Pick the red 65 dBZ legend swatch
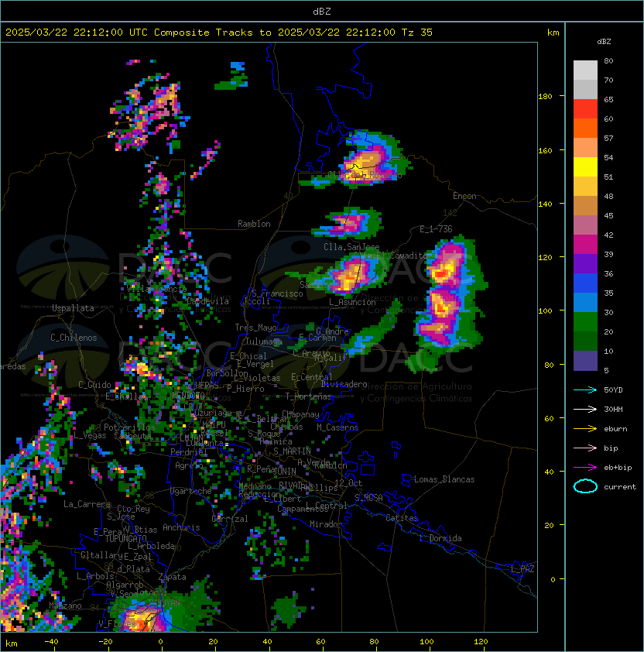The height and width of the screenshot is (652, 644). pyautogui.click(x=585, y=108)
